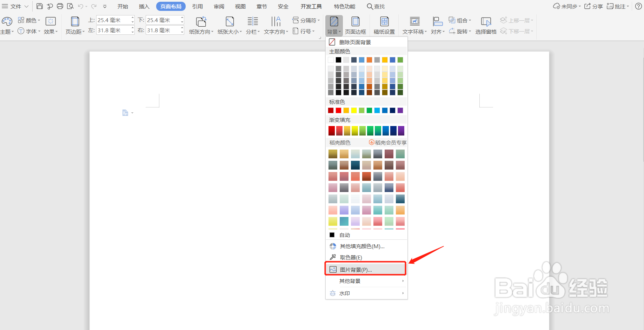This screenshot has width=644, height=330.
Task: Click the 页边距 margins icon
Action: tap(75, 21)
